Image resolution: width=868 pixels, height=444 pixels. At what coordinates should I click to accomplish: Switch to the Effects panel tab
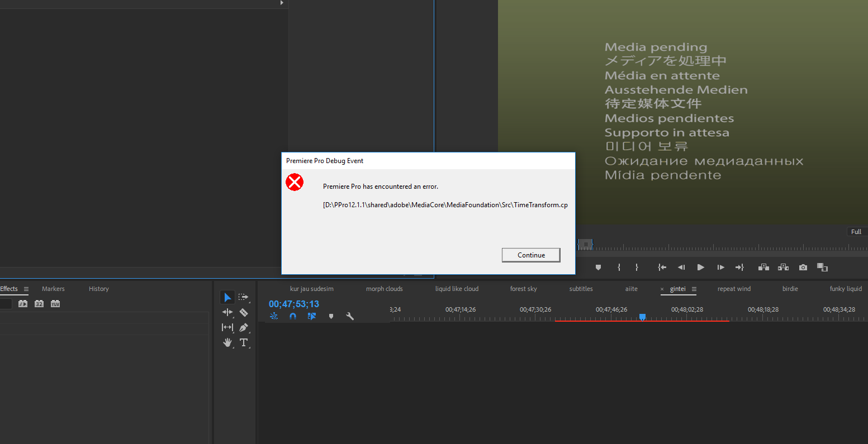[x=9, y=289]
